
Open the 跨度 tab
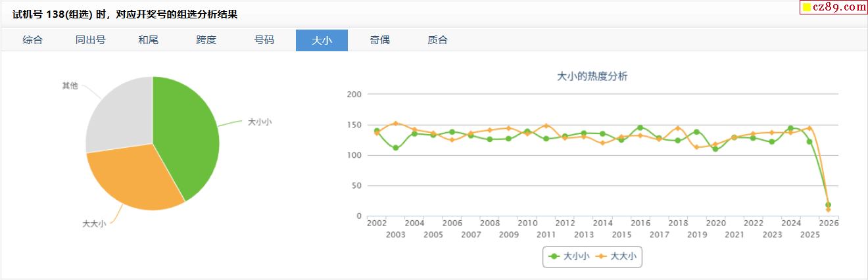coord(206,40)
